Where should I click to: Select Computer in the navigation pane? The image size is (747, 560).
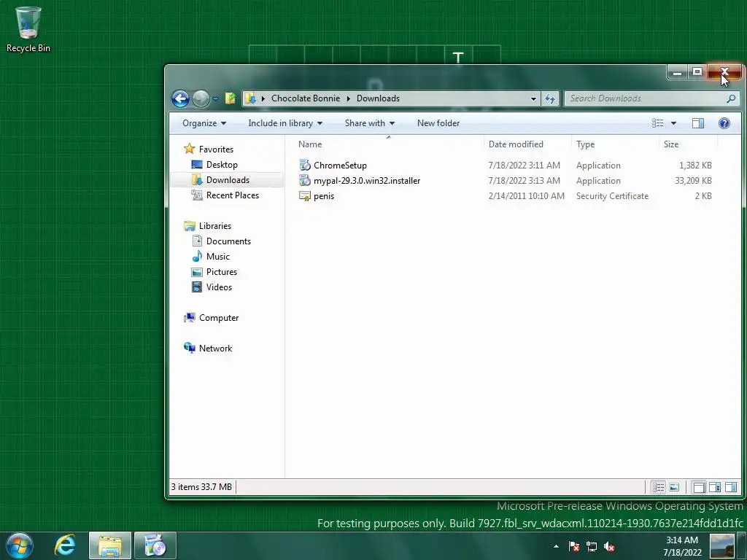[219, 318]
